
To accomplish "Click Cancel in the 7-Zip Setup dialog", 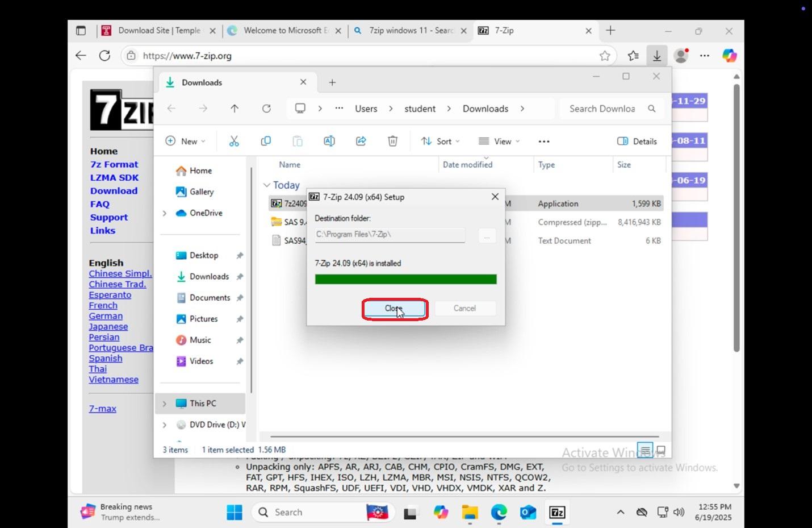I will [464, 309].
